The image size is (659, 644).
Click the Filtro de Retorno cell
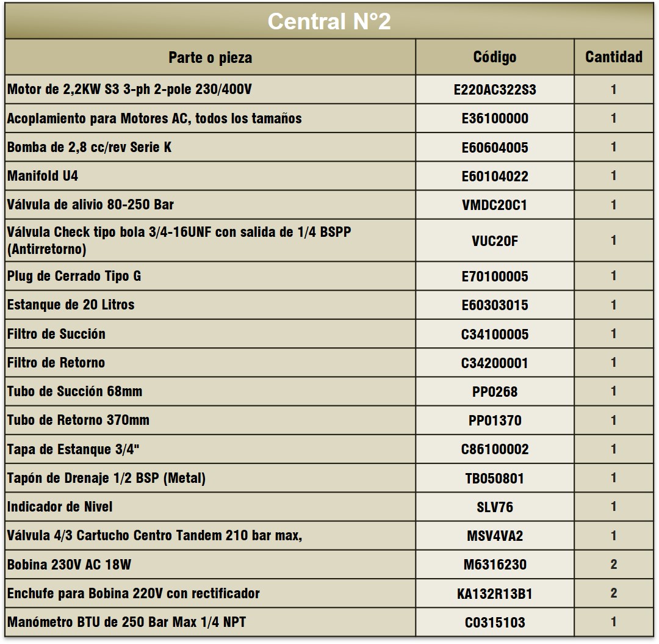[210, 363]
